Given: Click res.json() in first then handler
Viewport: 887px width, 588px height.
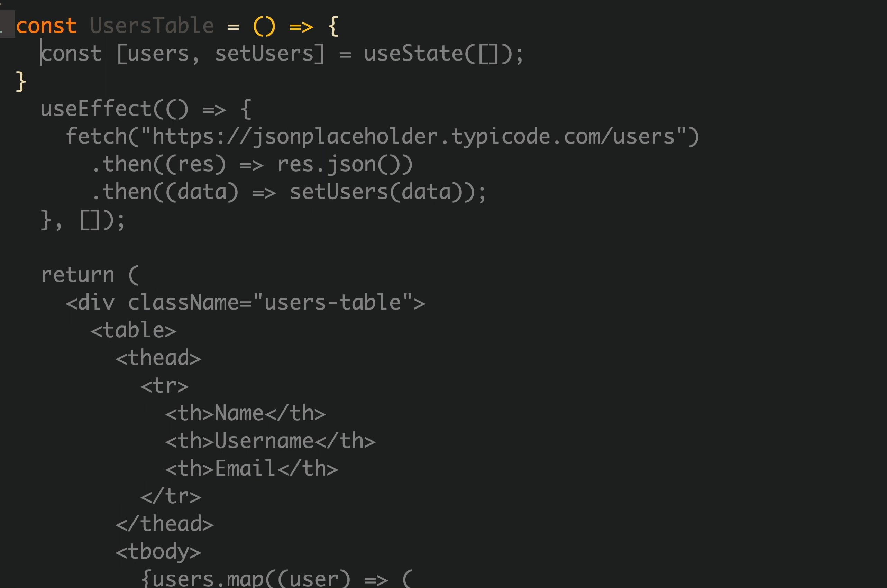Looking at the screenshot, I should (345, 164).
